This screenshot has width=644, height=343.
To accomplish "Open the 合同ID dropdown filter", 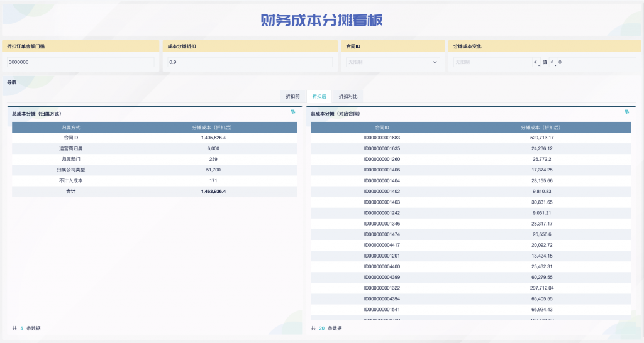I will (392, 62).
